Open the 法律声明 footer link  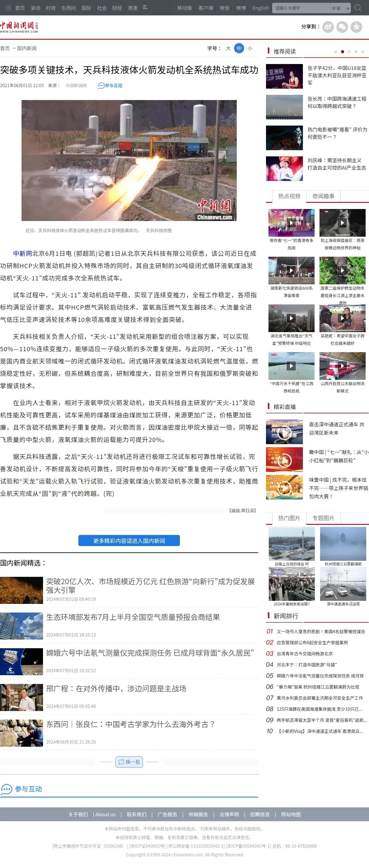pos(229,814)
